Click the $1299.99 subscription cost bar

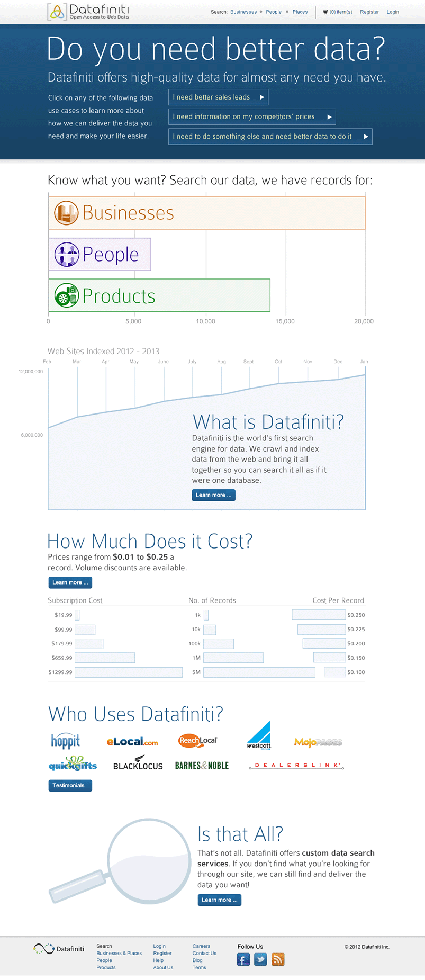(x=129, y=672)
